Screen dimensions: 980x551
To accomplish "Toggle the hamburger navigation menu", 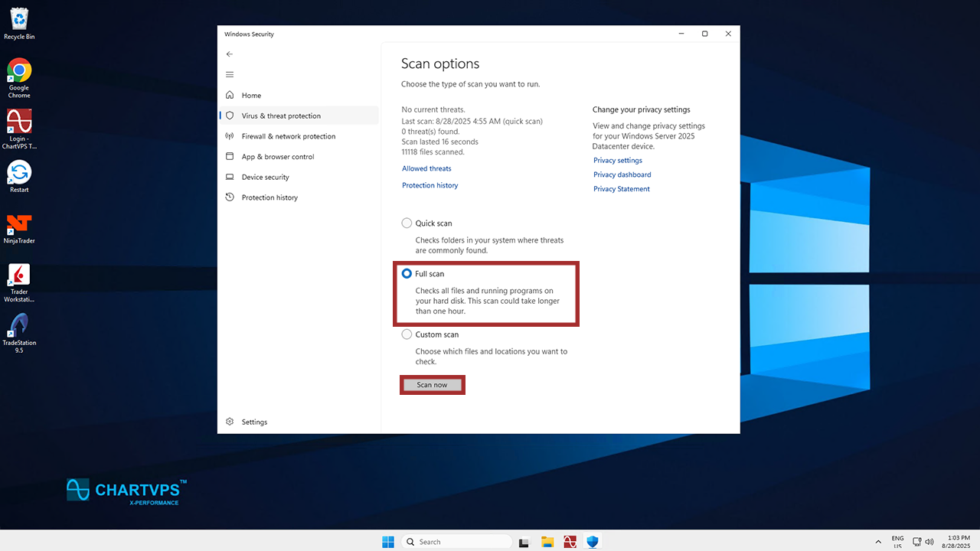I will [x=230, y=74].
